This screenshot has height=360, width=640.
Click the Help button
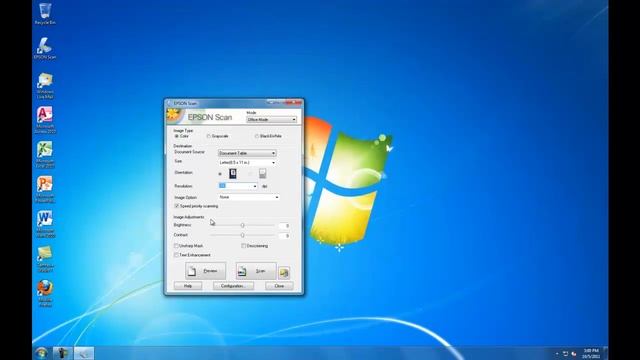(188, 286)
